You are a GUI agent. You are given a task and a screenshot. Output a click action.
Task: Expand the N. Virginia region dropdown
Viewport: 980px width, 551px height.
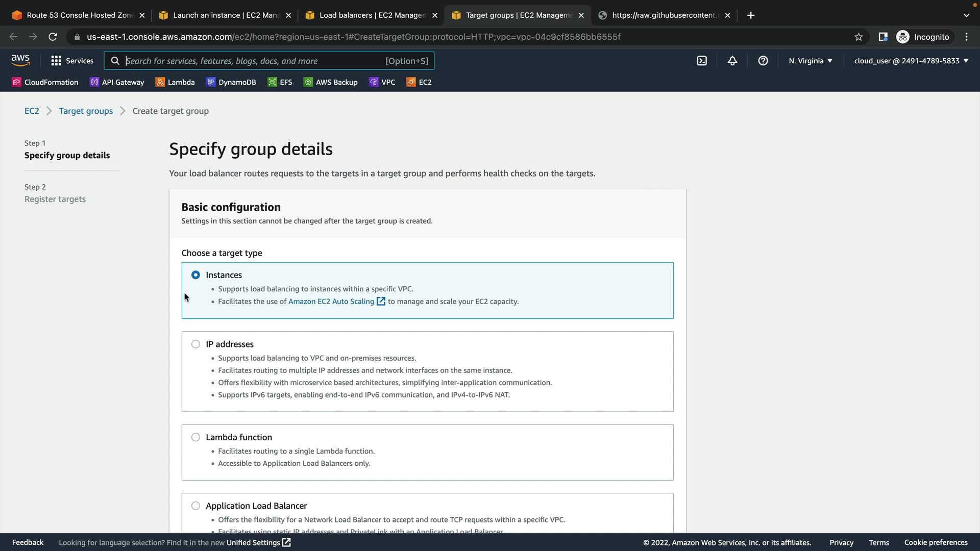point(811,61)
